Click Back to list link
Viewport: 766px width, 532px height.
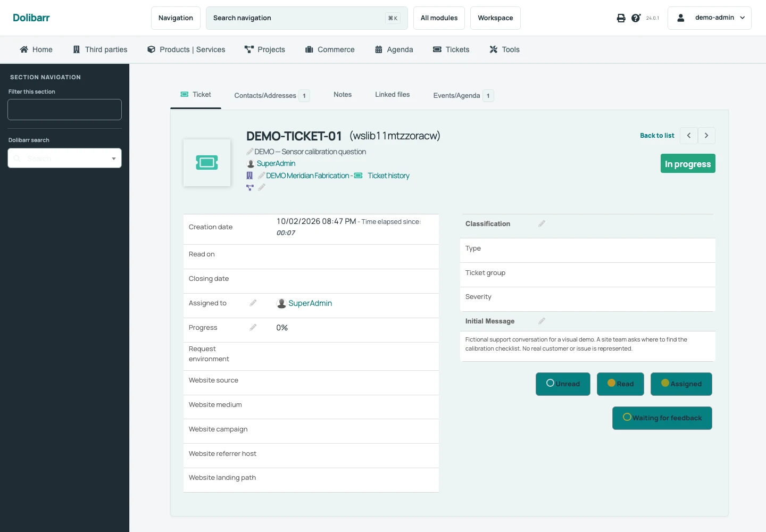[657, 136]
